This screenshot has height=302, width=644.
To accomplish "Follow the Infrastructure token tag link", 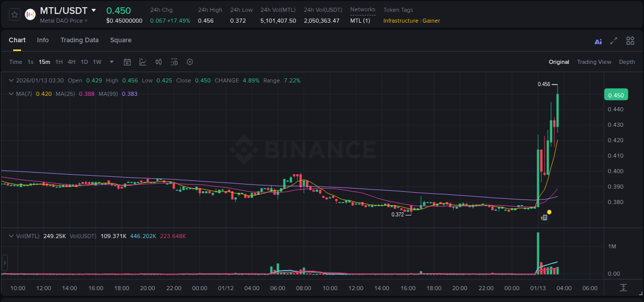I will pyautogui.click(x=400, y=21).
